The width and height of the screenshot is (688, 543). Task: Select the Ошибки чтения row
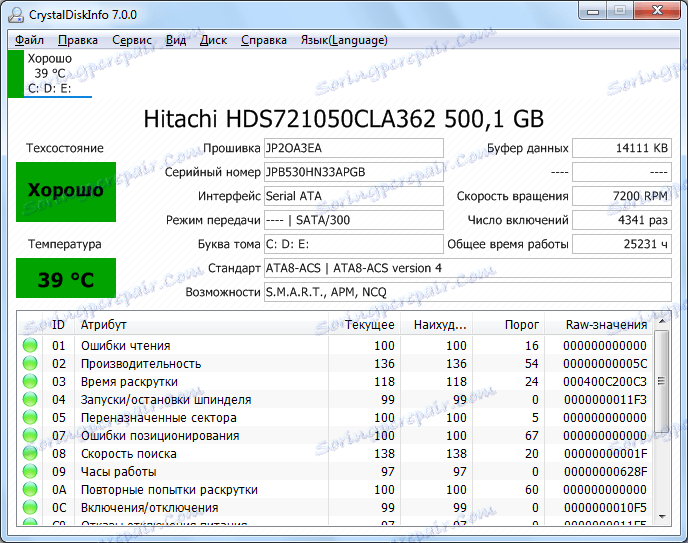click(336, 346)
